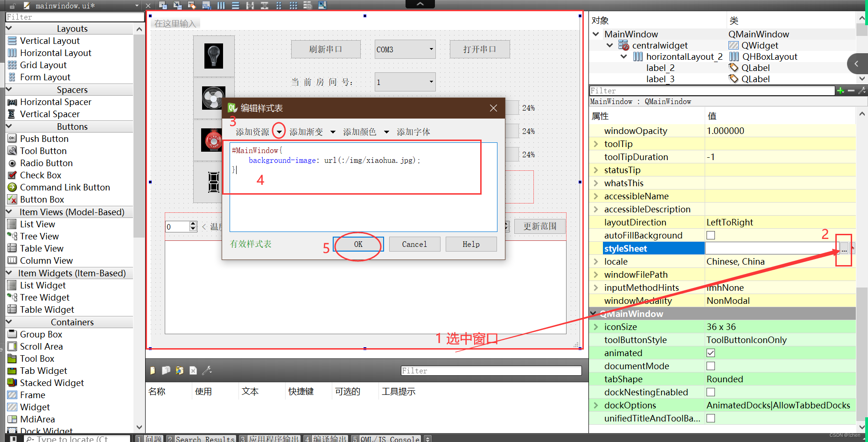Screen dimensions: 868x442
Task: Increment the spin box value on form
Action: pyautogui.click(x=193, y=224)
